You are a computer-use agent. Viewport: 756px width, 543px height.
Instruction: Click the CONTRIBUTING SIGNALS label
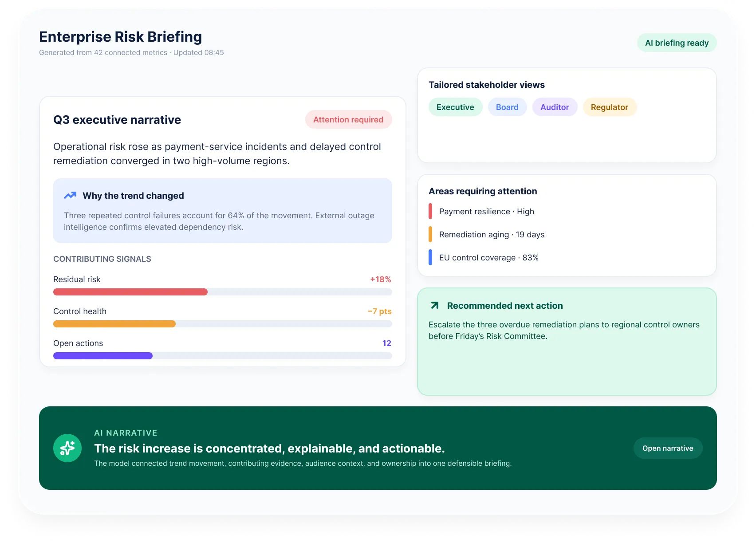[x=102, y=259]
